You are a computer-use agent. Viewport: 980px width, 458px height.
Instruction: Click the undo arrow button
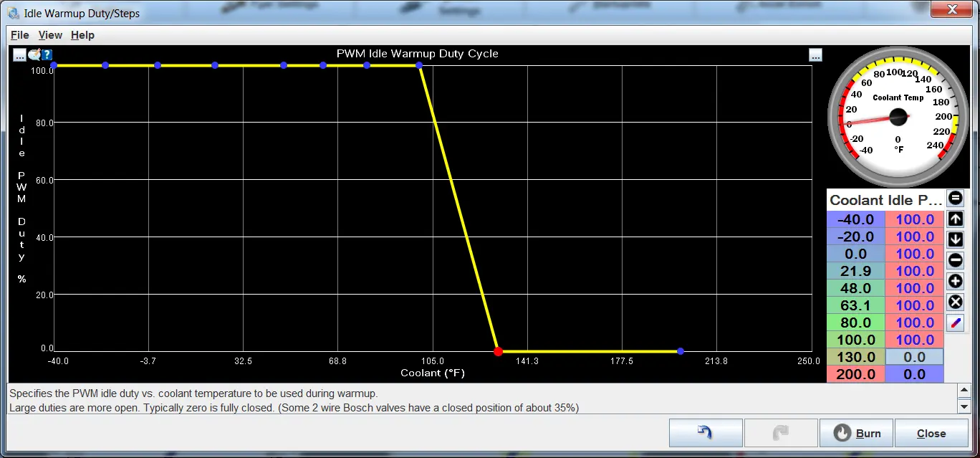tap(706, 433)
